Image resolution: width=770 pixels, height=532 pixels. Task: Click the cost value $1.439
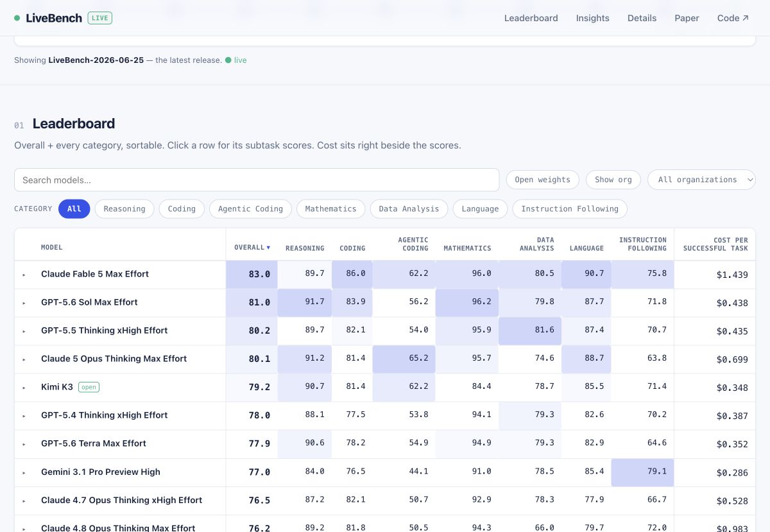tap(732, 275)
